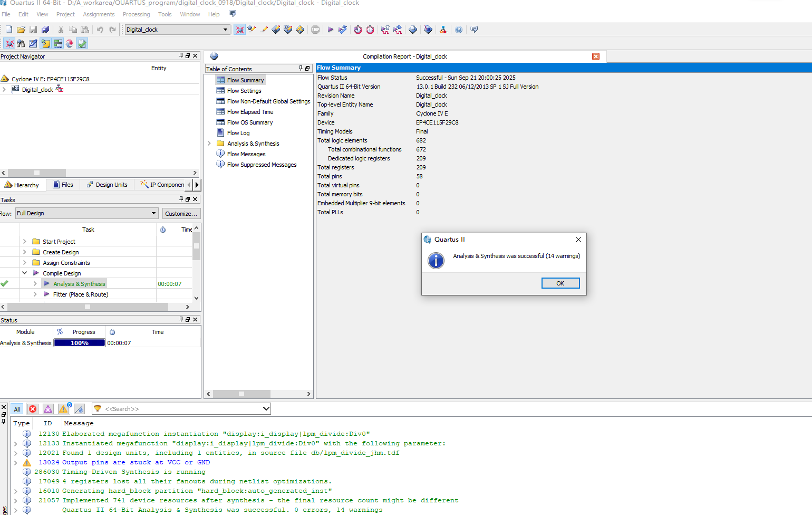Toggle the warning messages filter
The width and height of the screenshot is (812, 515).
point(64,409)
